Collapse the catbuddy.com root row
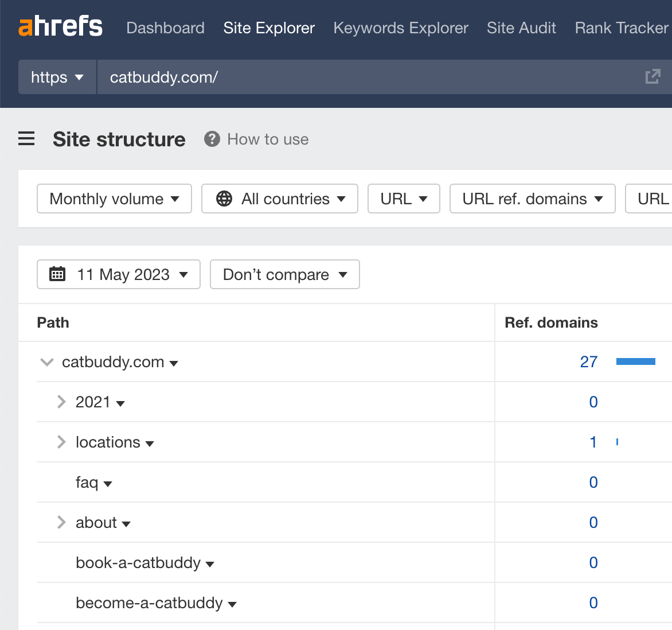 point(46,361)
